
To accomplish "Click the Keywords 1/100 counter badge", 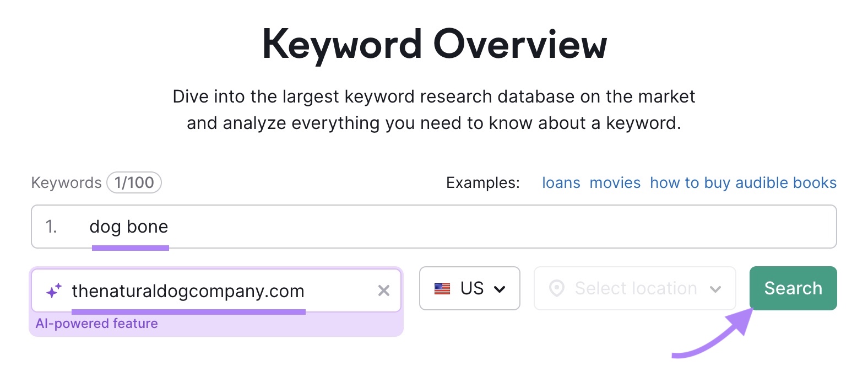I will pos(134,182).
